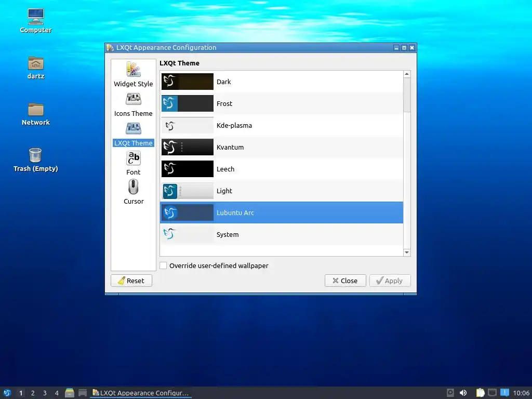Click the Dark theme preview thumbnail
Viewport: 532px width, 399px height.
[x=187, y=82]
